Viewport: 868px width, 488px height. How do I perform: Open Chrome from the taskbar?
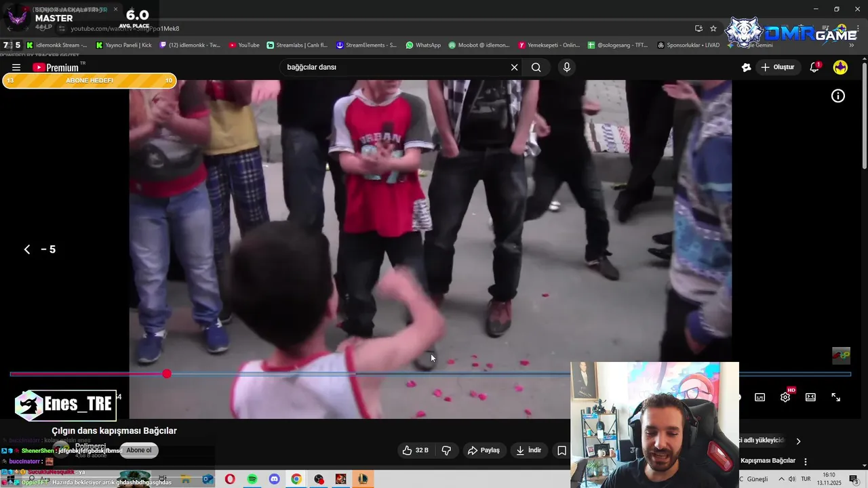coord(296,479)
